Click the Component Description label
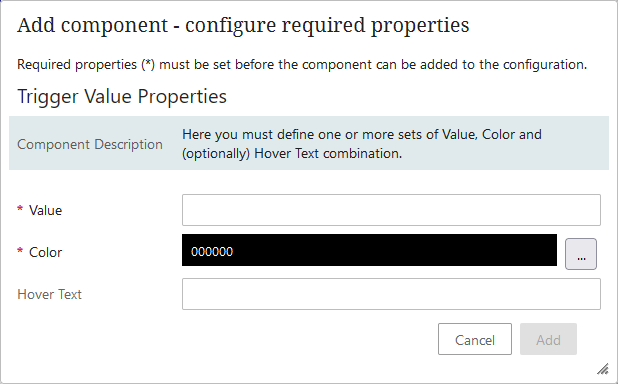Screen dimensions: 618x384 click(90, 144)
